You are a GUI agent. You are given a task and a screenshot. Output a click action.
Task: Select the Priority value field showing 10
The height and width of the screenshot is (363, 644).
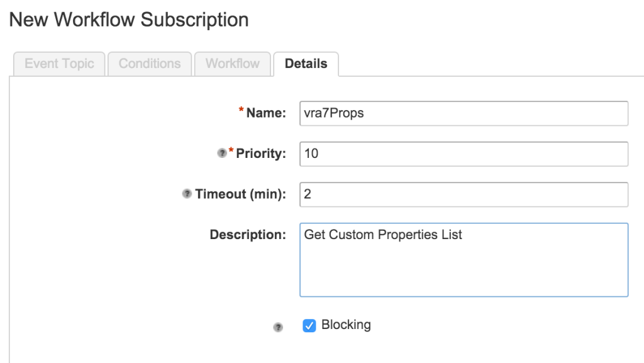[x=464, y=154]
